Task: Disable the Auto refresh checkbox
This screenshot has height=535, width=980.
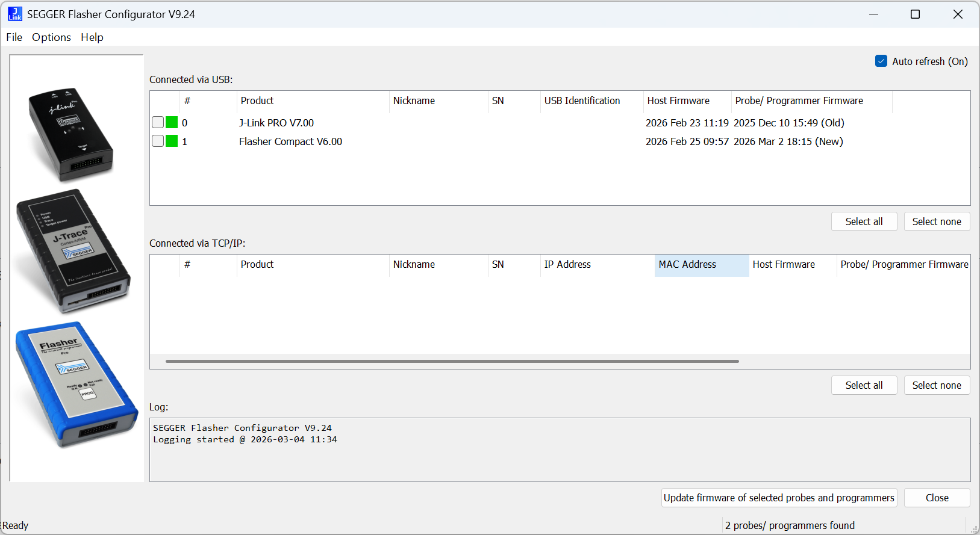Action: (x=881, y=61)
